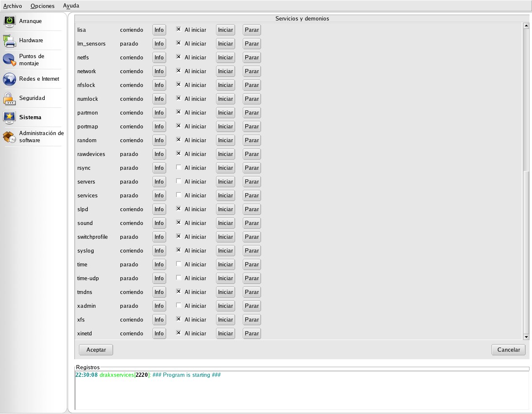Uncheck Al iniciar for network
This screenshot has width=532, height=414.
(x=178, y=71)
